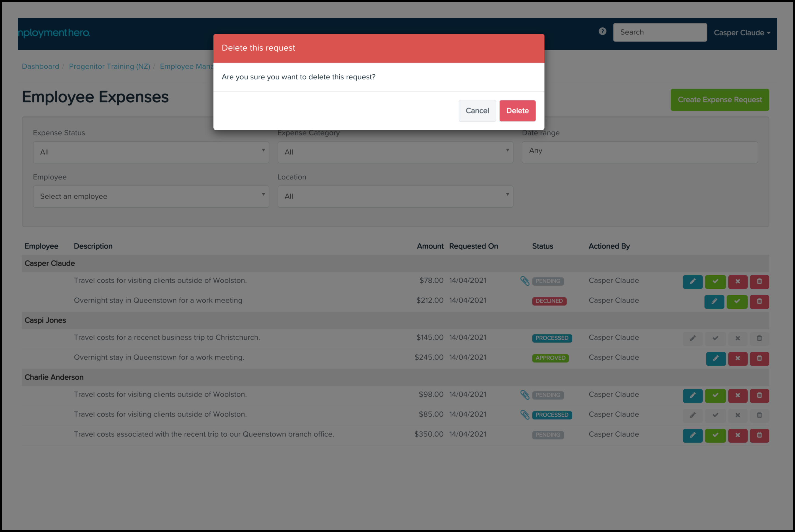Click the Search input field
This screenshot has width=795, height=532.
659,32
